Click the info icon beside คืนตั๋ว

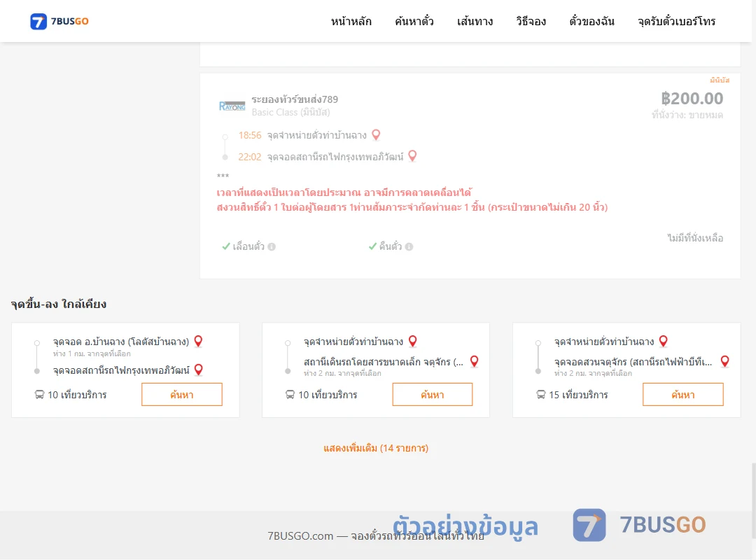[x=409, y=246]
